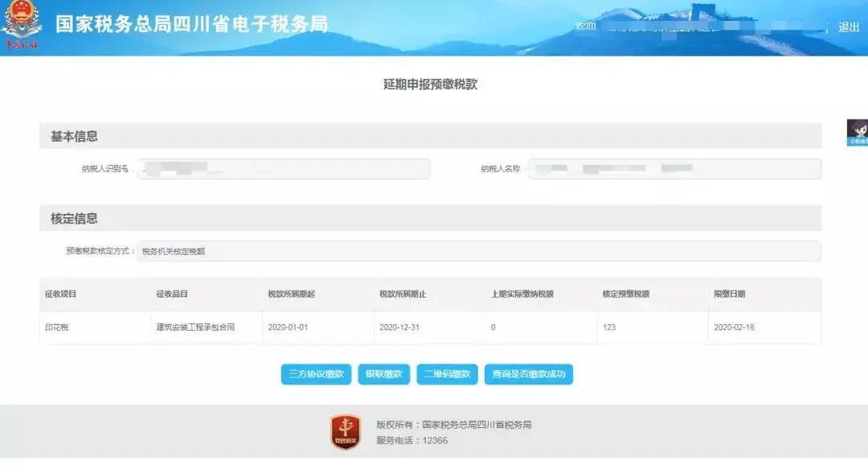Click 退出 to log out
The width and height of the screenshot is (868, 469).
(850, 27)
